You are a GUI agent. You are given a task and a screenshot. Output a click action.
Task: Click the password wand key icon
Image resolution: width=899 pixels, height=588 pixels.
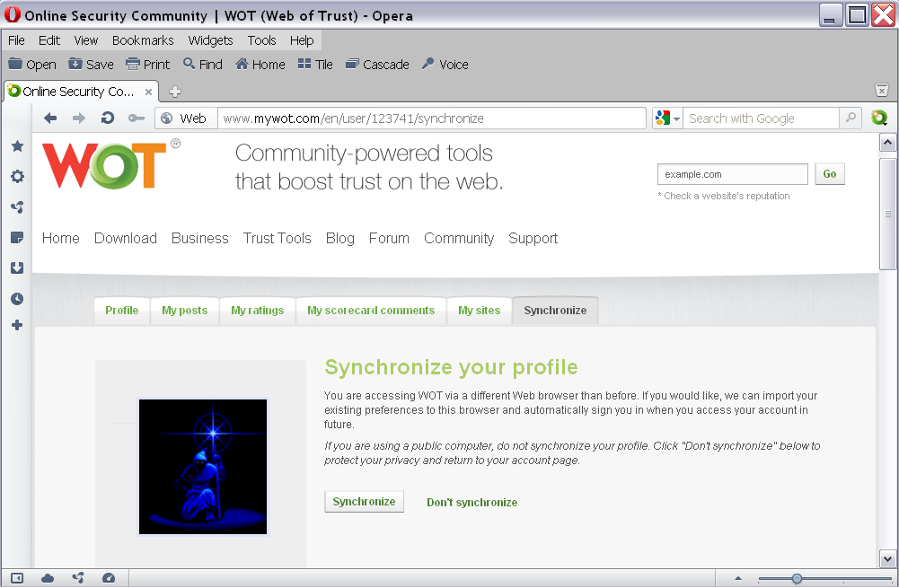pyautogui.click(x=136, y=118)
